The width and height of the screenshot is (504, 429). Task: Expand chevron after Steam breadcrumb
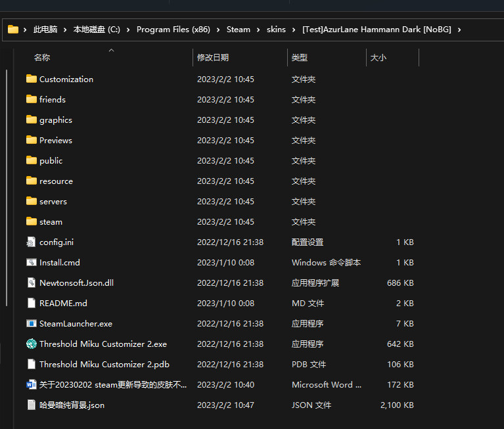click(x=258, y=30)
